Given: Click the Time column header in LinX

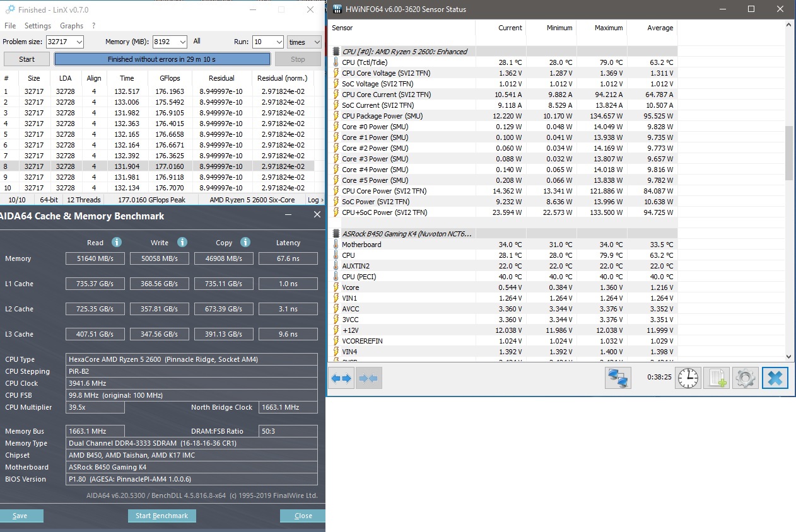Looking at the screenshot, I should [127, 78].
